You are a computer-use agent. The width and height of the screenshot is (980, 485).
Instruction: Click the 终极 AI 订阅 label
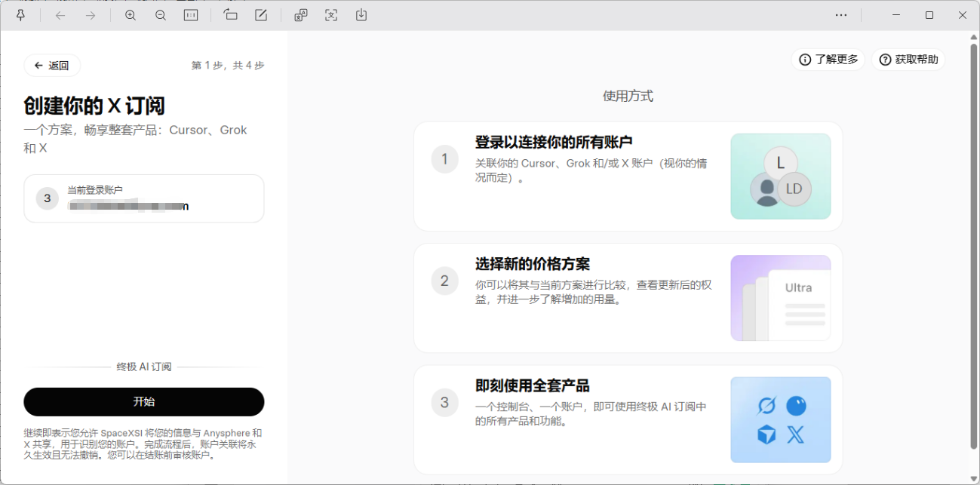[x=144, y=367]
